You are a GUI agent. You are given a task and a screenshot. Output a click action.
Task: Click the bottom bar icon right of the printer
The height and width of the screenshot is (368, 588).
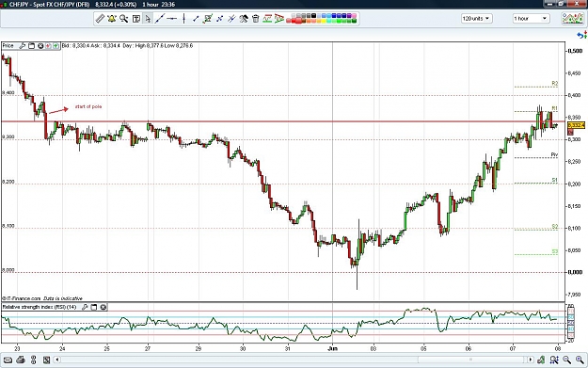[33, 360]
